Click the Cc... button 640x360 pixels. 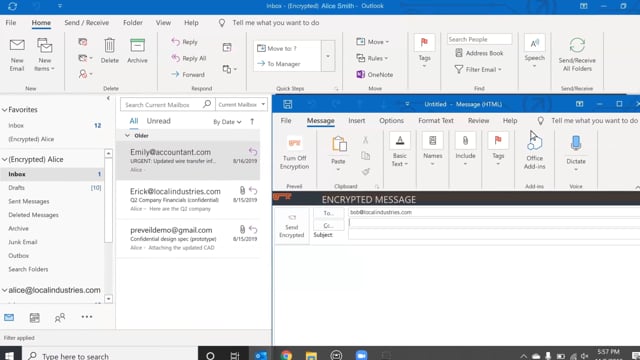pyautogui.click(x=328, y=225)
